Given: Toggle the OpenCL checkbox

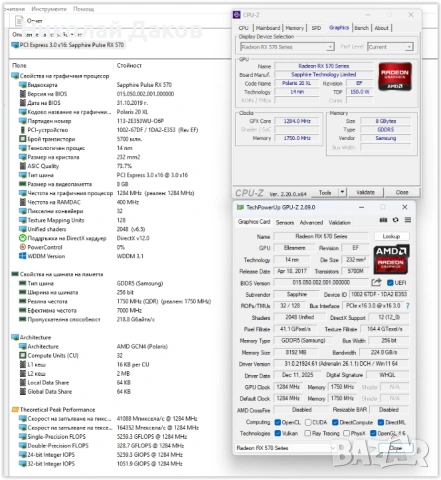Looking at the screenshot, I should (277, 422).
